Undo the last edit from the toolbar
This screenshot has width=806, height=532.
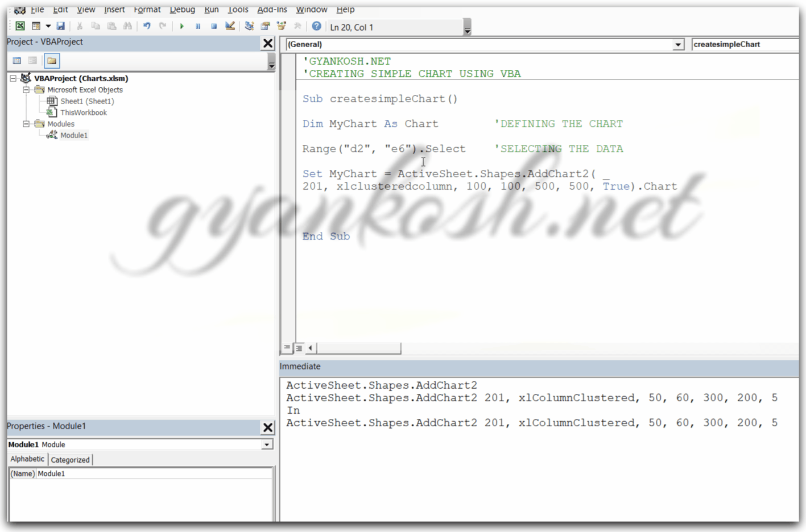[x=146, y=26]
